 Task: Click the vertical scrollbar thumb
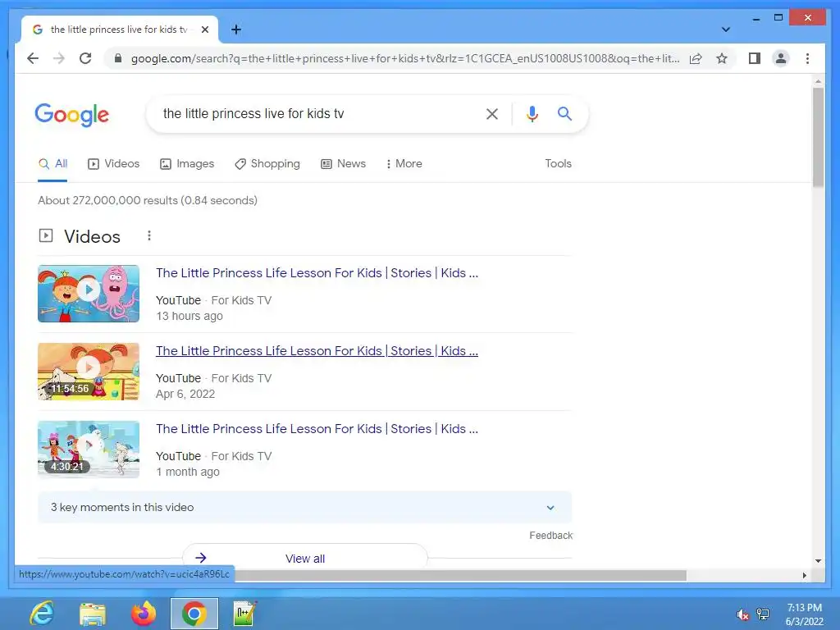point(818,137)
